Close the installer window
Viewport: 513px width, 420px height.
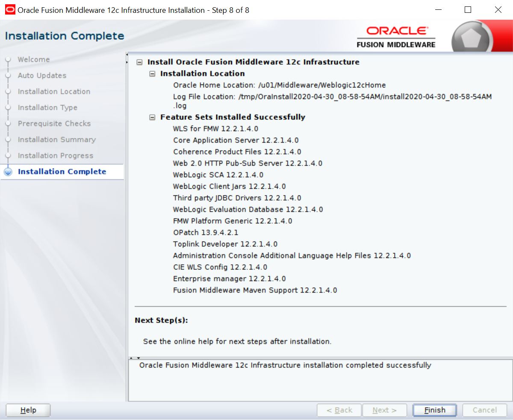[x=498, y=9]
